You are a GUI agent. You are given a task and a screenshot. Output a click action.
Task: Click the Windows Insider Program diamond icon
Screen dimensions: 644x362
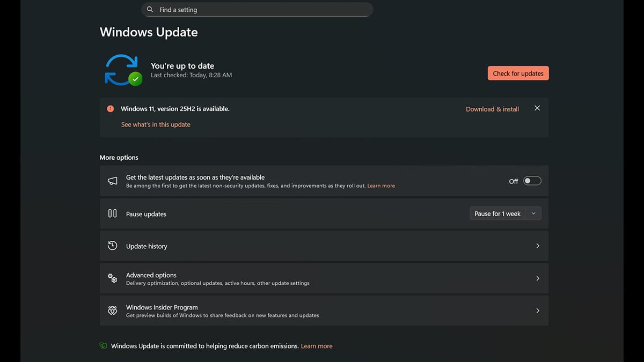coord(112,310)
